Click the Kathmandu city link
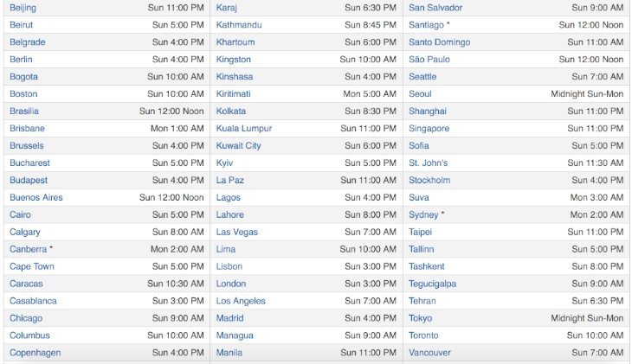This screenshot has width=632, height=364. [239, 25]
